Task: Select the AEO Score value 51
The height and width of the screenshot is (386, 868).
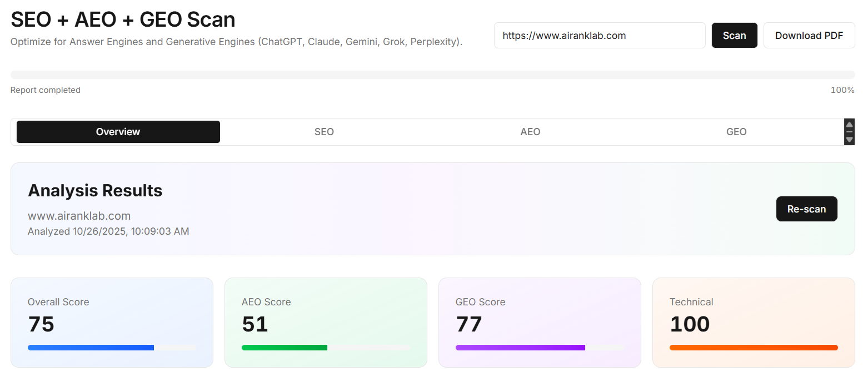Action: [x=255, y=324]
